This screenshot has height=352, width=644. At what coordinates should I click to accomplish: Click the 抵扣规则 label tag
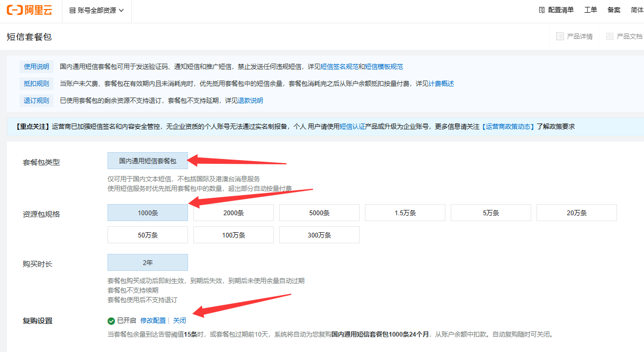pyautogui.click(x=37, y=84)
